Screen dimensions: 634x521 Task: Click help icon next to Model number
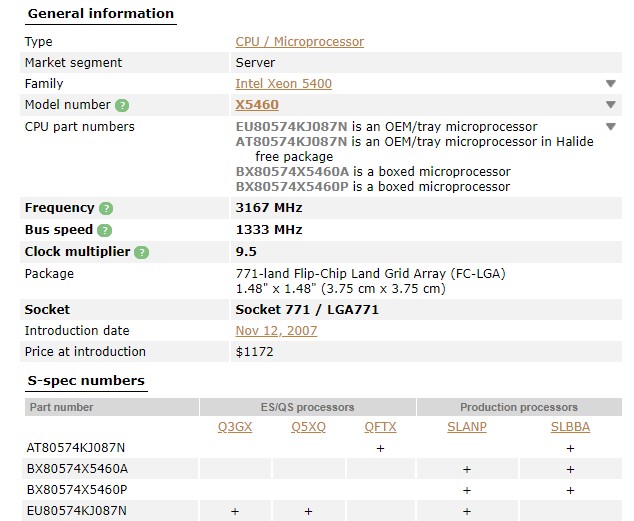pos(122,105)
